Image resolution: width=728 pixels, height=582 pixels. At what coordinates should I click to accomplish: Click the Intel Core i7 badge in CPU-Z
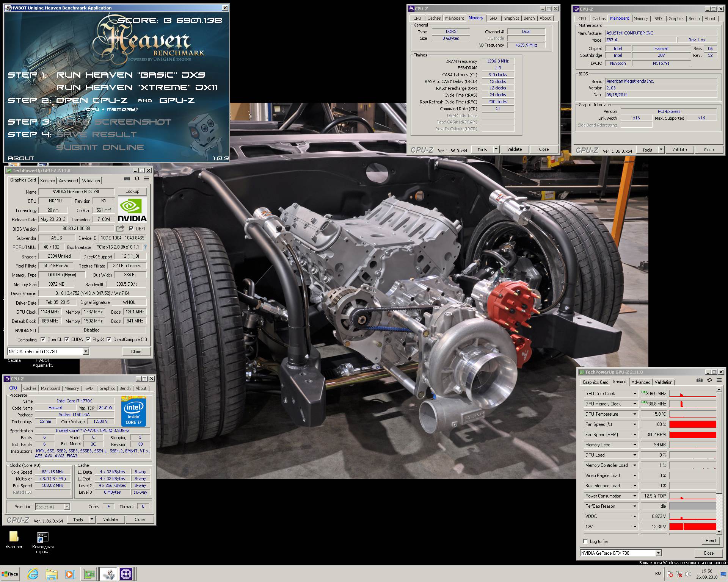click(x=133, y=411)
